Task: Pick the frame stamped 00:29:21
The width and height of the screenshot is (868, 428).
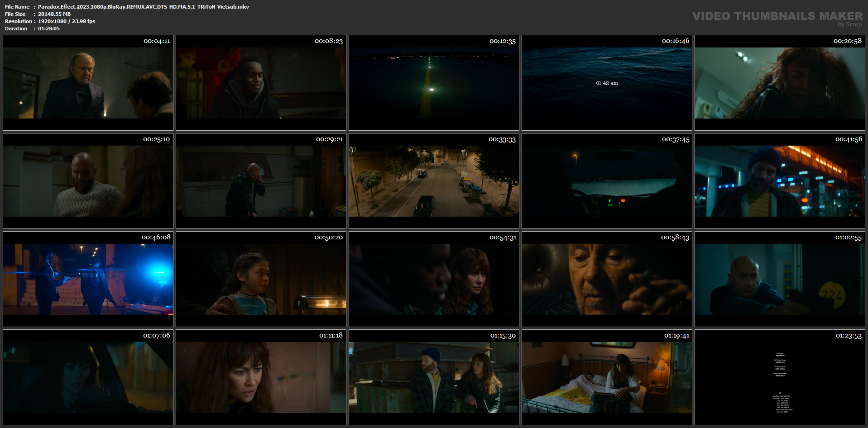Action: click(261, 181)
